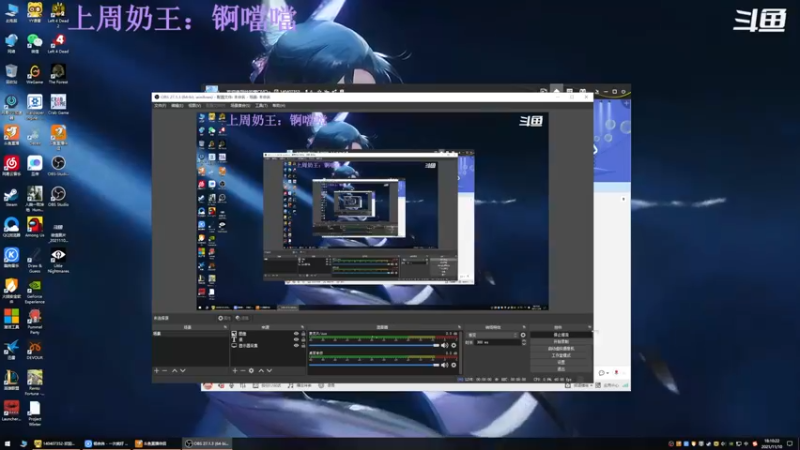Move the selected source up in Sources
The image size is (800, 450).
261,370
